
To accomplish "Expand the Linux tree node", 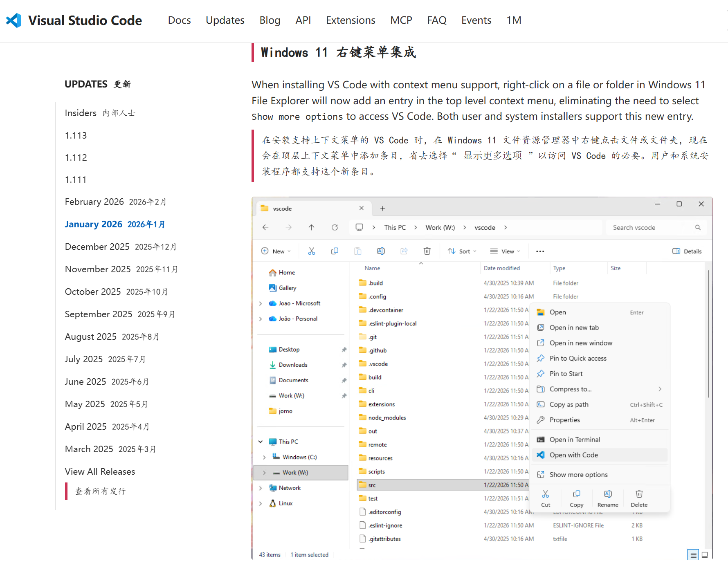I will point(261,504).
